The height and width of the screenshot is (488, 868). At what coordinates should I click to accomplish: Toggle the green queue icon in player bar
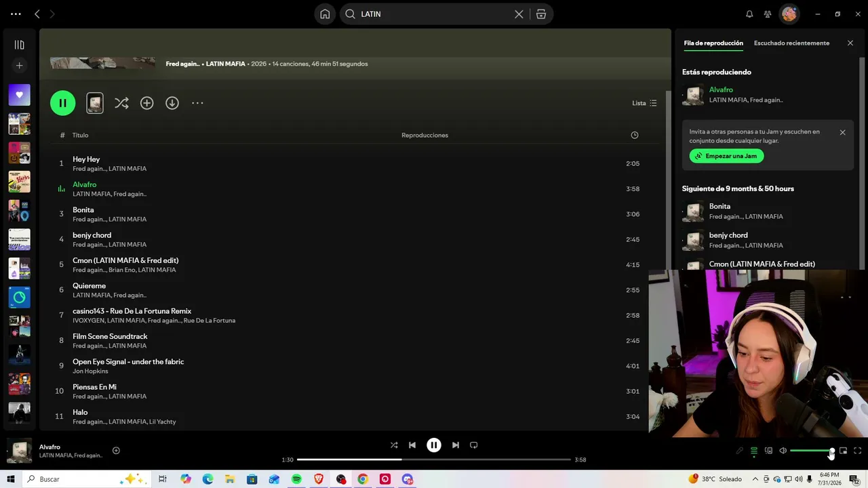[x=754, y=451]
